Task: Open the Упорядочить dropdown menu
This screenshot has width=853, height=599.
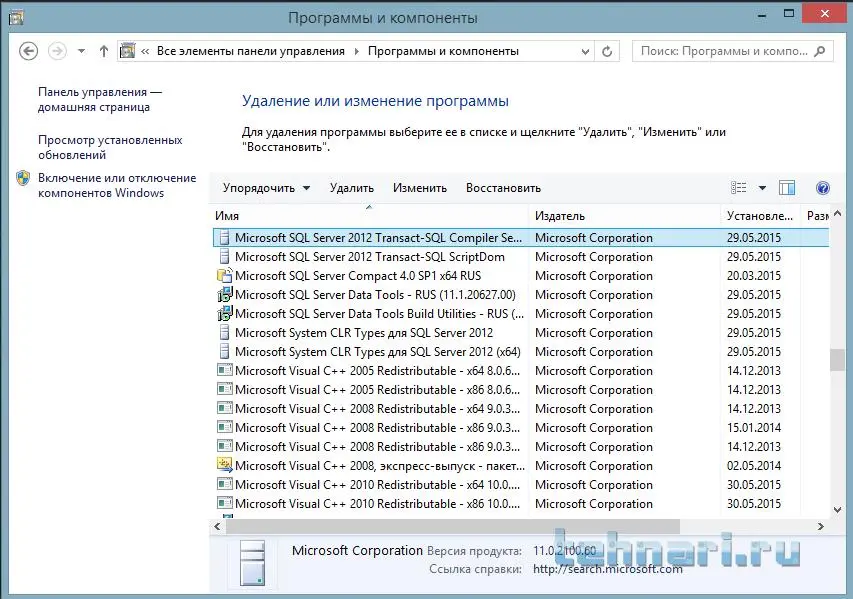Action: pyautogui.click(x=266, y=188)
